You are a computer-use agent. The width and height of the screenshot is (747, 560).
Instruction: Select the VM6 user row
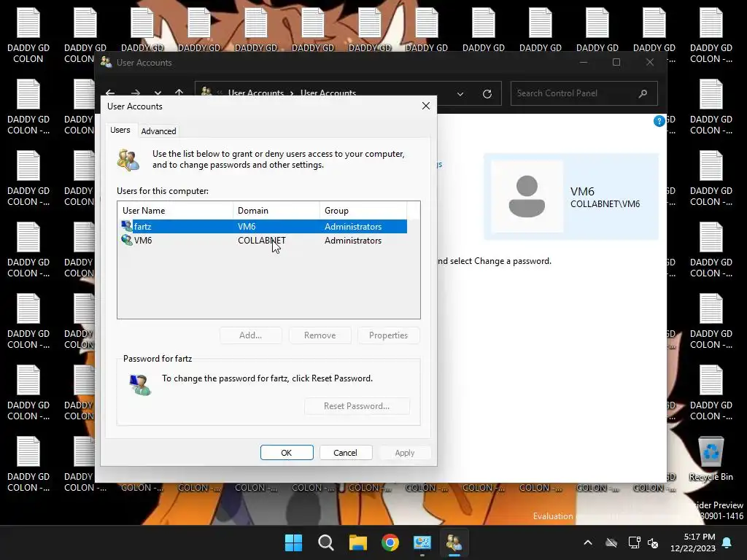click(x=262, y=240)
